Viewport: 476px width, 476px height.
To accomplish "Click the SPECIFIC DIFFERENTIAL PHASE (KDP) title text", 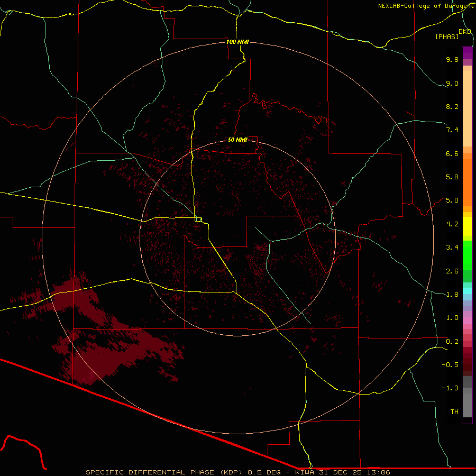I will 164,472.
